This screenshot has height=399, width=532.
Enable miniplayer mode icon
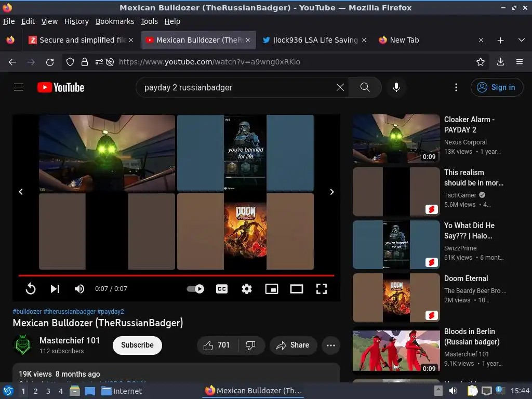pyautogui.click(x=271, y=289)
